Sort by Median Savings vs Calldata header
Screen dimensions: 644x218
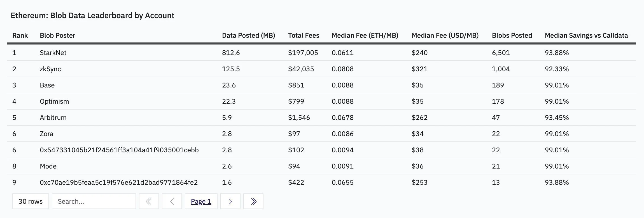point(586,35)
